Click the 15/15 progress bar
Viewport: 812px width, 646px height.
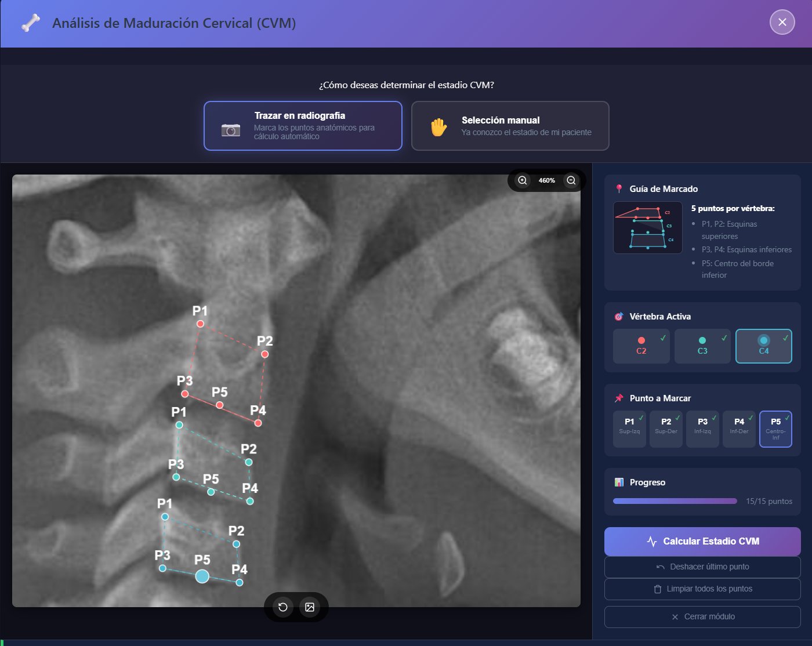[x=675, y=501]
